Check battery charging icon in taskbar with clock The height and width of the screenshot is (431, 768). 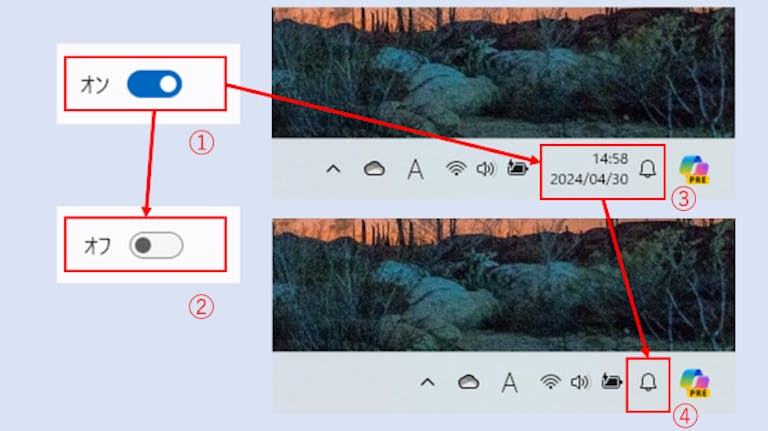pos(517,168)
